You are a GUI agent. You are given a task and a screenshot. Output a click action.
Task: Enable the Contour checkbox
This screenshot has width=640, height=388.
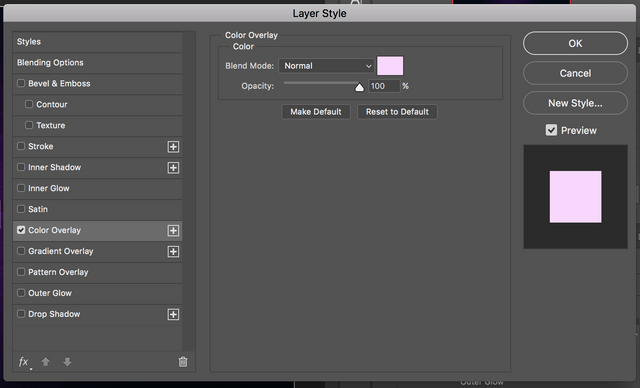tap(29, 104)
